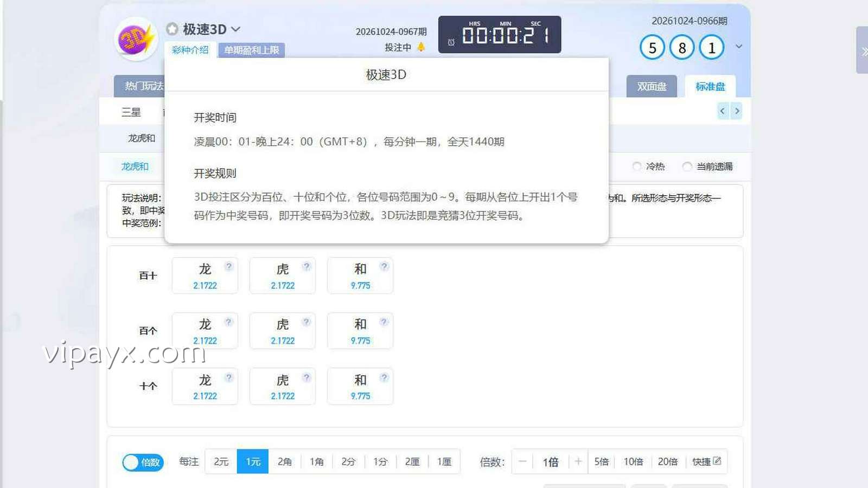The width and height of the screenshot is (868, 488).
Task: Select the 三星 play category
Action: (131, 112)
